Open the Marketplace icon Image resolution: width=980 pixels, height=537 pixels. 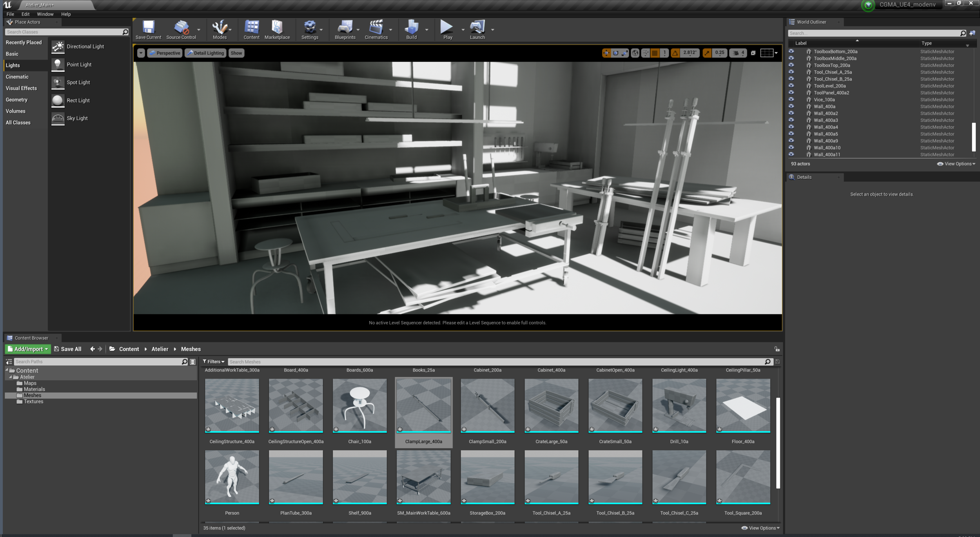[277, 27]
